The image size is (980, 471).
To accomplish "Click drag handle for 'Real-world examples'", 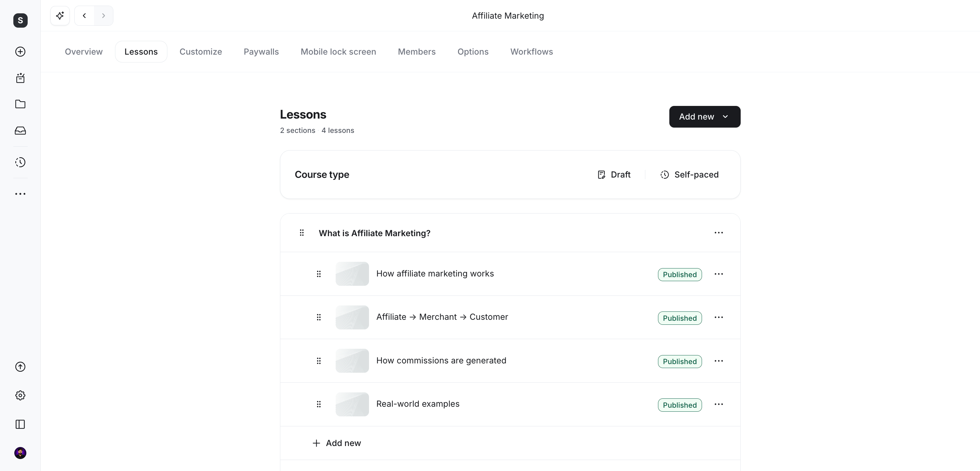I will [x=319, y=404].
